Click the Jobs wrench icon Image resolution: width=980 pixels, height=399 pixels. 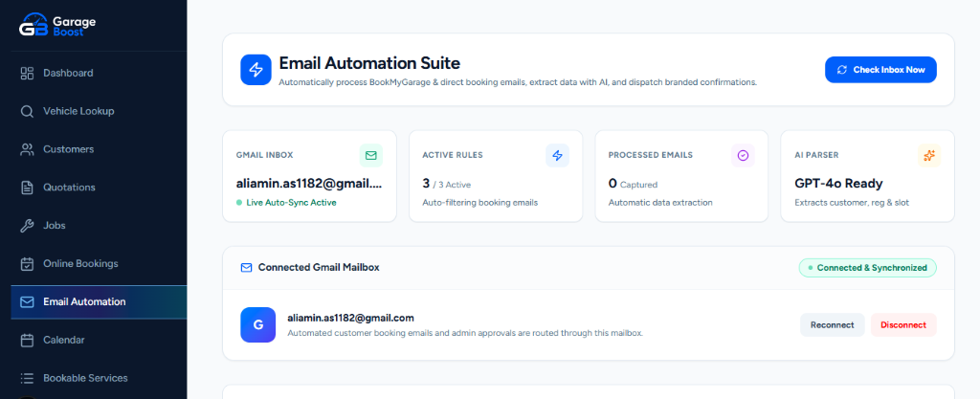[x=27, y=226]
